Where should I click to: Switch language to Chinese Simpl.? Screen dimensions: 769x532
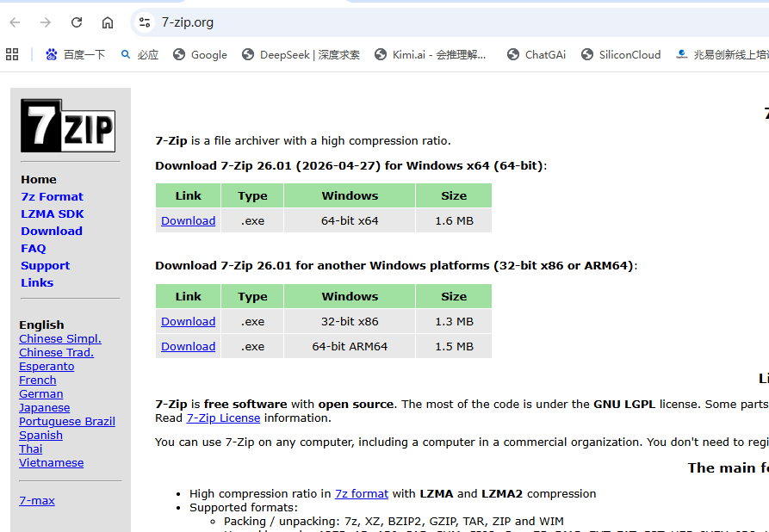pos(60,339)
